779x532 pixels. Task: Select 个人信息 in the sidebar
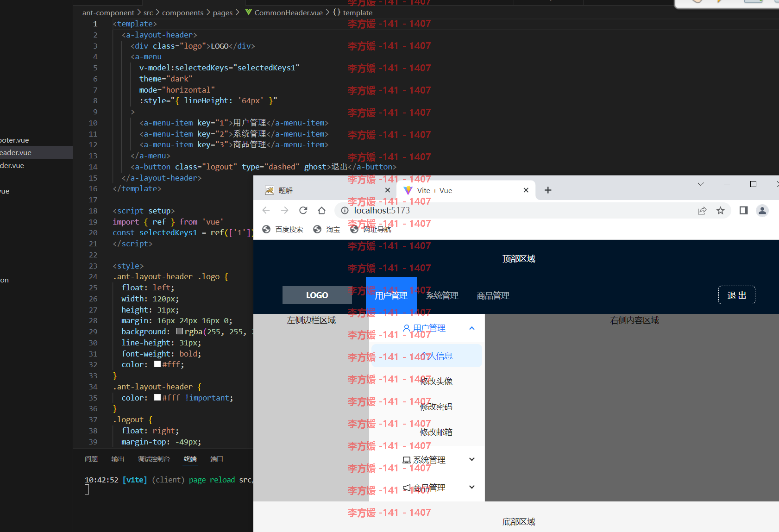pos(427,356)
